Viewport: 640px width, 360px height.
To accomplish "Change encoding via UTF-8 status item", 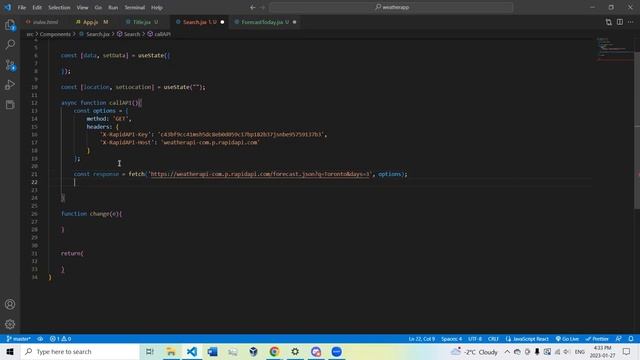I will [x=475, y=339].
